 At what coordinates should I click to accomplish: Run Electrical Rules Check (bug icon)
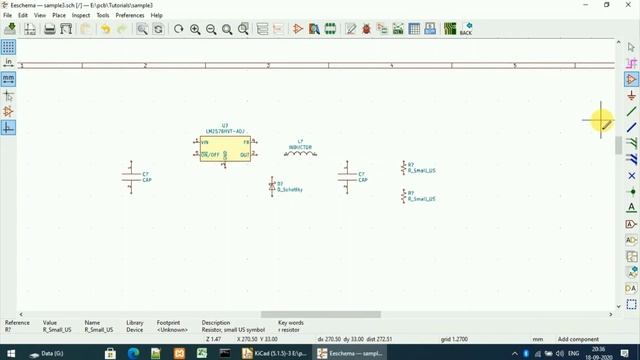[367, 29]
